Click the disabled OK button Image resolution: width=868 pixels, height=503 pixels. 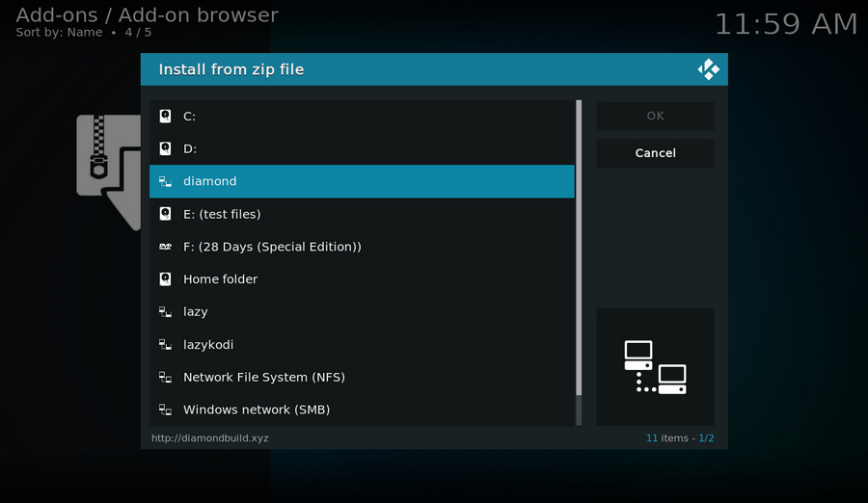pos(655,117)
